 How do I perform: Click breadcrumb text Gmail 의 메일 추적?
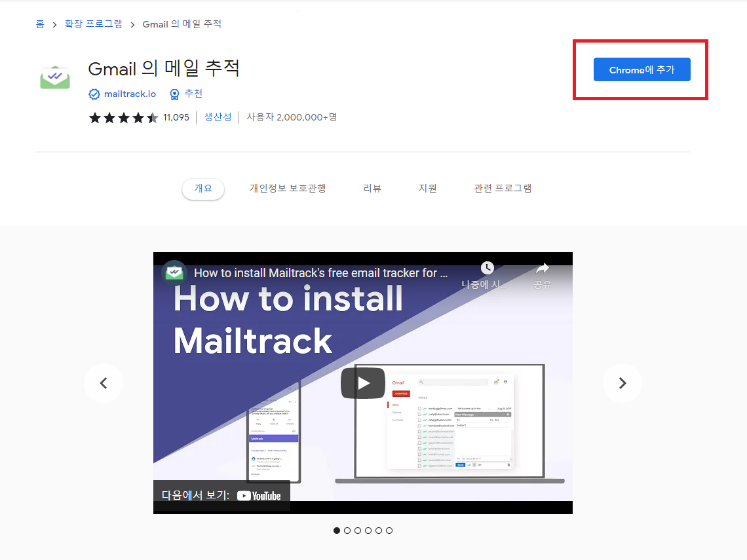click(182, 24)
